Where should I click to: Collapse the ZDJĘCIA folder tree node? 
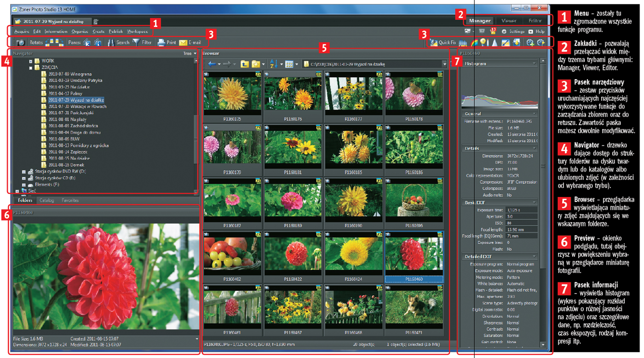31,68
